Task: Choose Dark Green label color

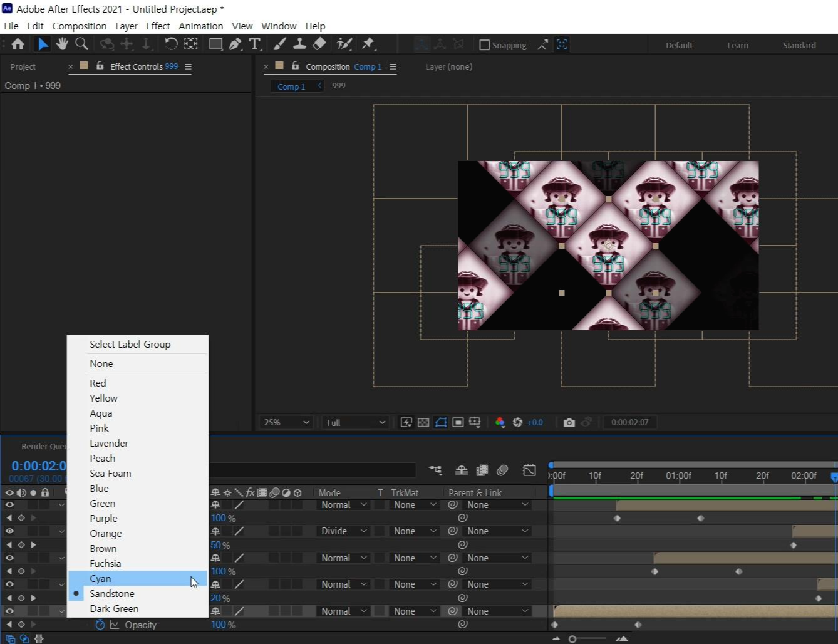Action: click(x=138, y=608)
